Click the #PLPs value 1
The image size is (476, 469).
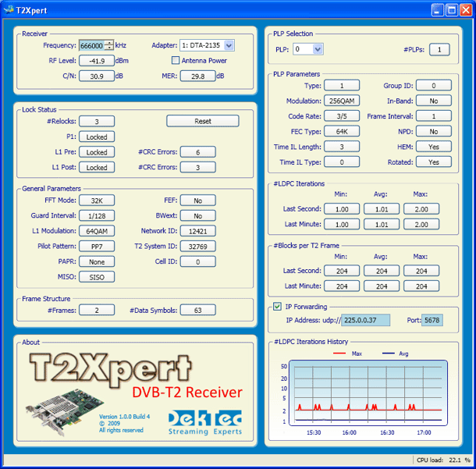click(439, 50)
